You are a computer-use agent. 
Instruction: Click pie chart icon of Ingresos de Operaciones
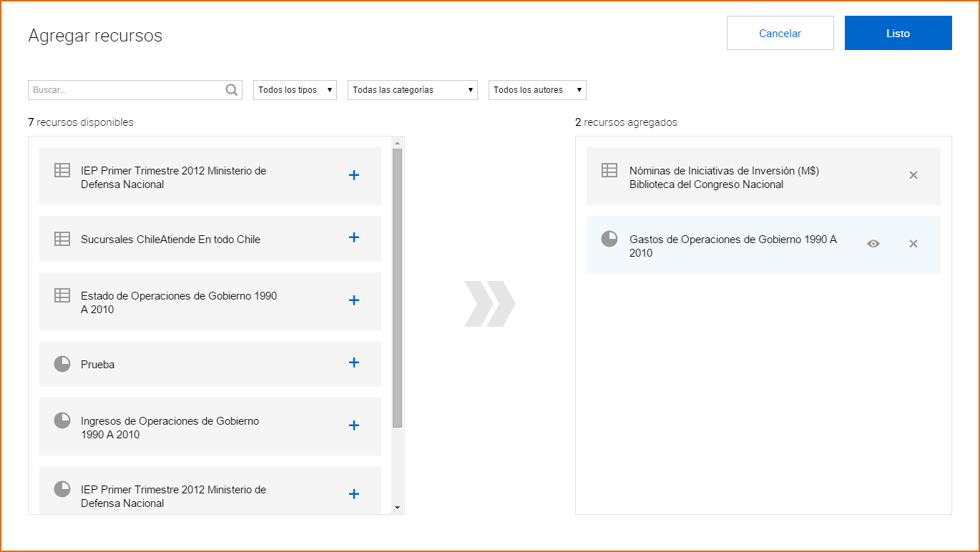click(62, 420)
